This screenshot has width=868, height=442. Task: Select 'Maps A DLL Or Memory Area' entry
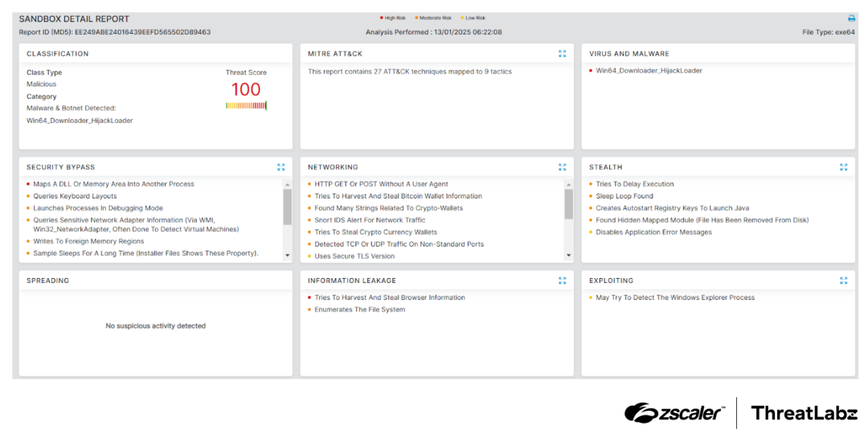(x=113, y=184)
